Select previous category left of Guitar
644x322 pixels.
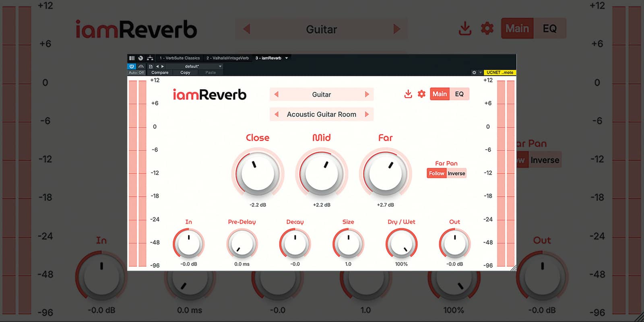277,94
